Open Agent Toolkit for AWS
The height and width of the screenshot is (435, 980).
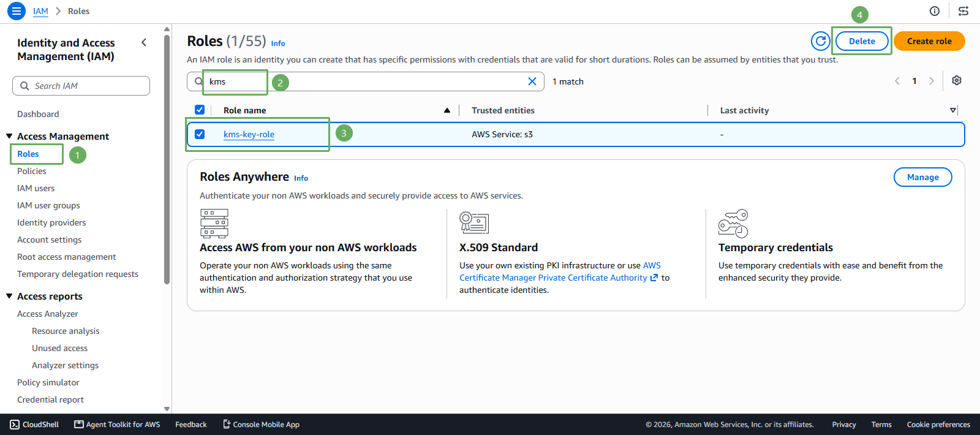click(x=117, y=425)
